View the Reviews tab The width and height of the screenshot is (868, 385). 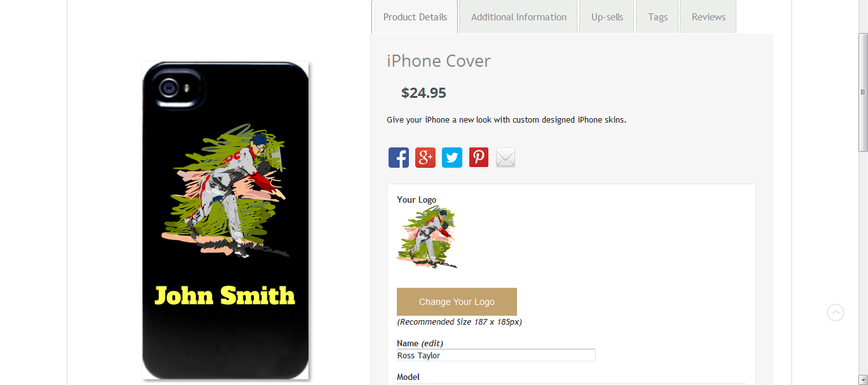click(708, 17)
